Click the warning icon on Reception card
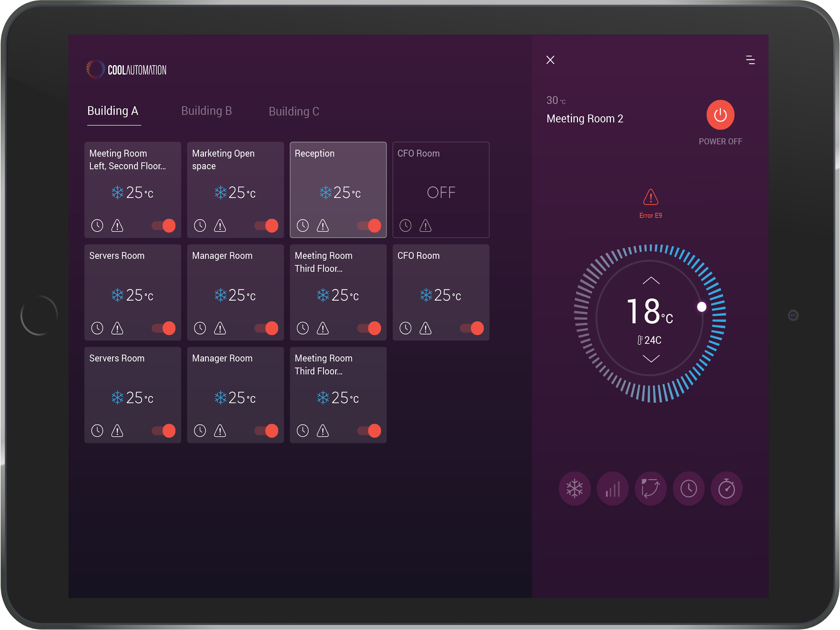840x630 pixels. (323, 226)
